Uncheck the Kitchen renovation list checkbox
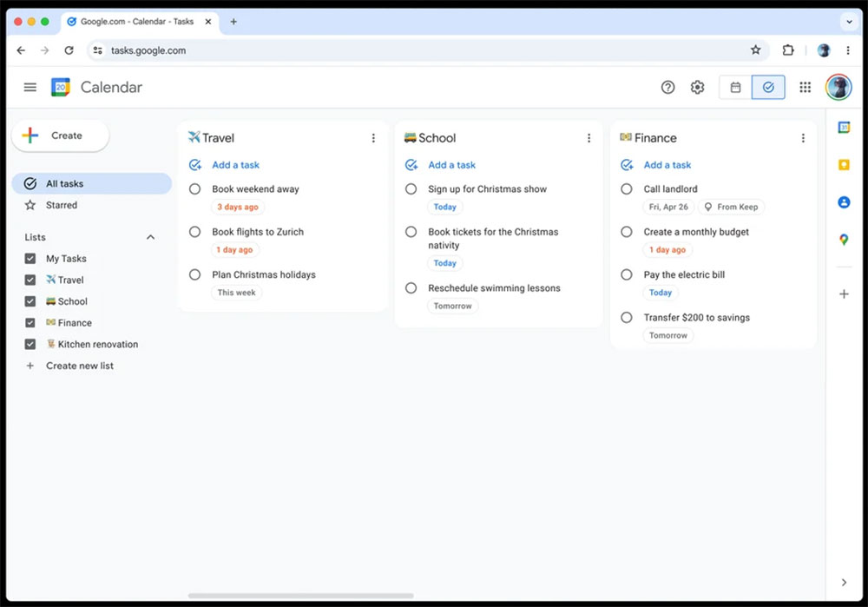Image resolution: width=868 pixels, height=607 pixels. (30, 344)
